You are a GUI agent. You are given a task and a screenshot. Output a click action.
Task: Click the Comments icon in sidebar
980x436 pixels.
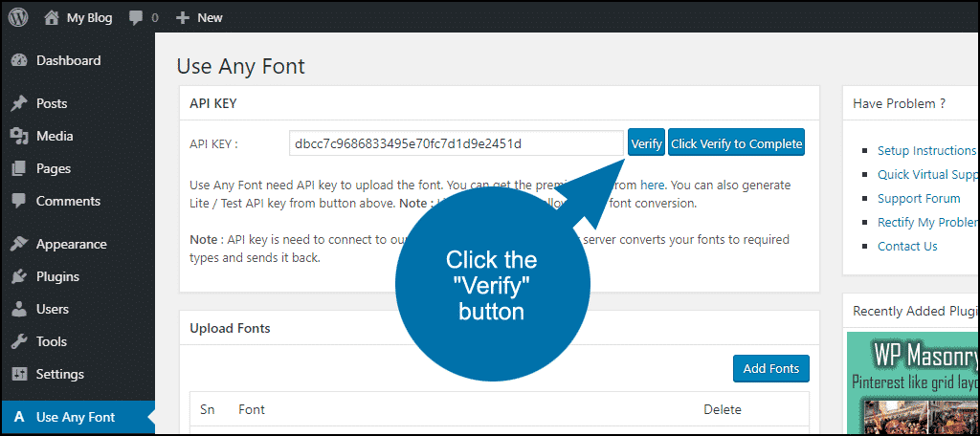[19, 201]
